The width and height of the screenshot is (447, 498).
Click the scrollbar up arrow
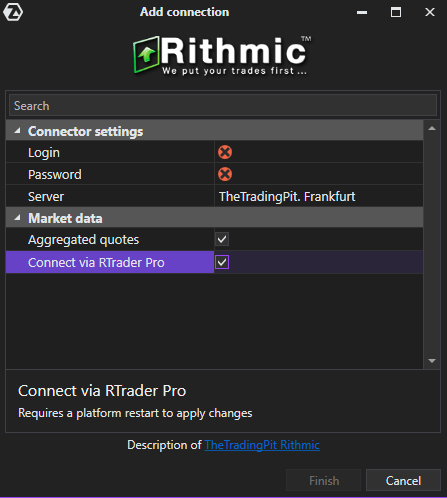tap(432, 128)
